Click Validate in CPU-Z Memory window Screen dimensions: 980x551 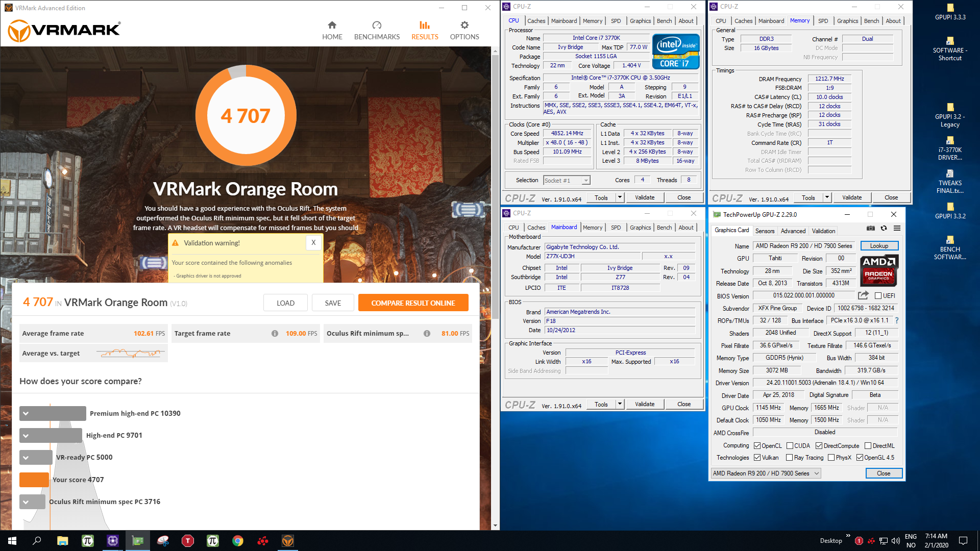pos(851,197)
